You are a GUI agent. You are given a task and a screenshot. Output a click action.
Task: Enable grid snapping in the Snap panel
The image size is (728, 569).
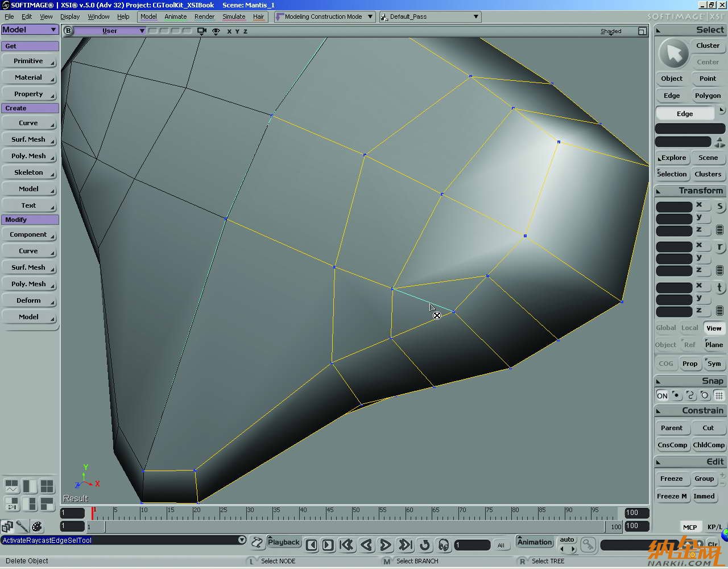[x=719, y=395]
